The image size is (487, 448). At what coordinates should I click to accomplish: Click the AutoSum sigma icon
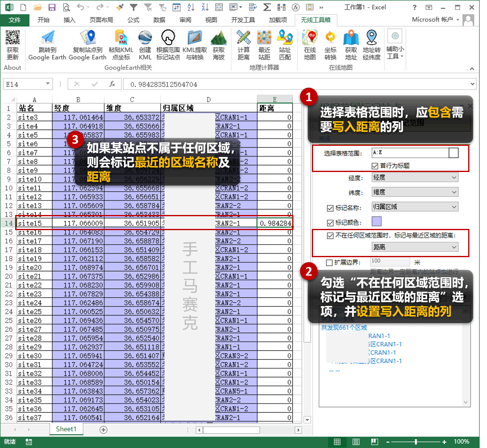(x=267, y=7)
